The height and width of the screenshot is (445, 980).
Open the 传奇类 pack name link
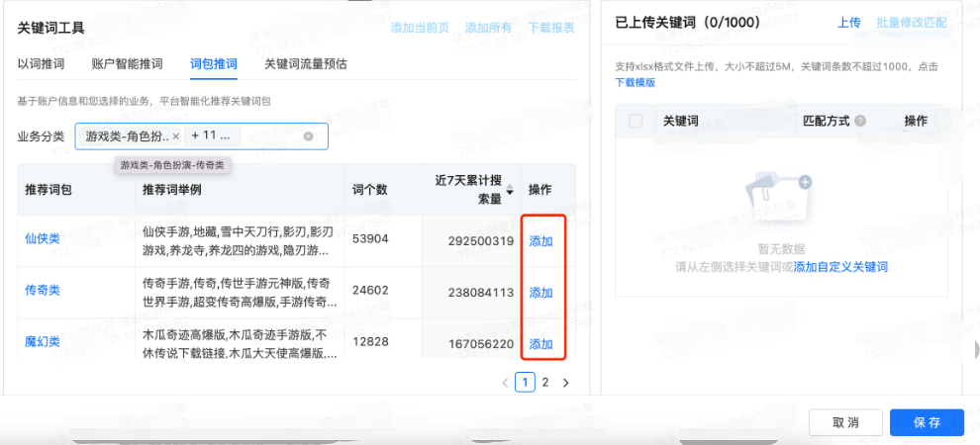tap(43, 290)
